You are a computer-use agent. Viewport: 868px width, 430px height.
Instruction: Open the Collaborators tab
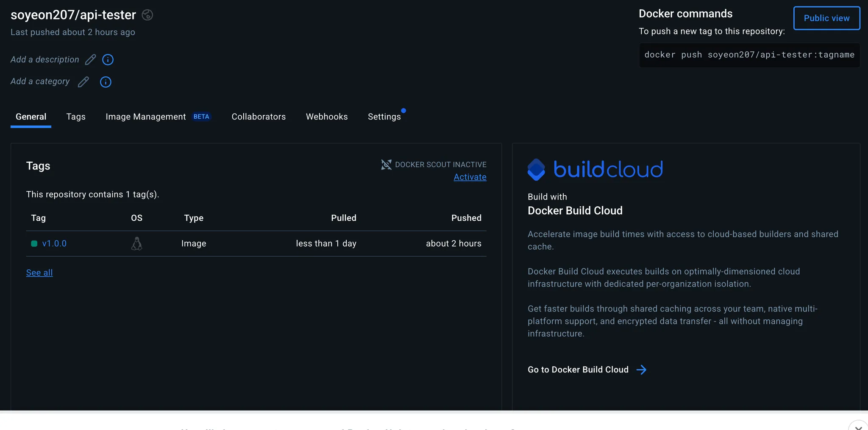tap(259, 117)
